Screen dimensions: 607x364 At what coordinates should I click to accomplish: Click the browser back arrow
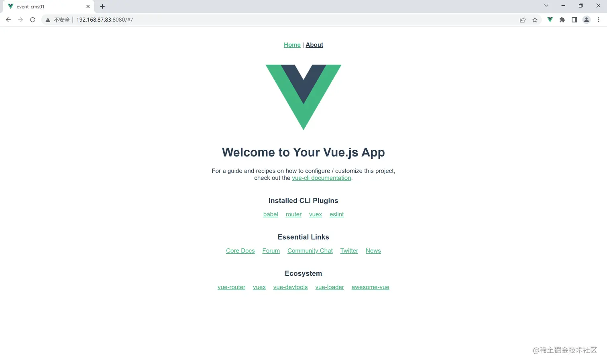[x=8, y=20]
